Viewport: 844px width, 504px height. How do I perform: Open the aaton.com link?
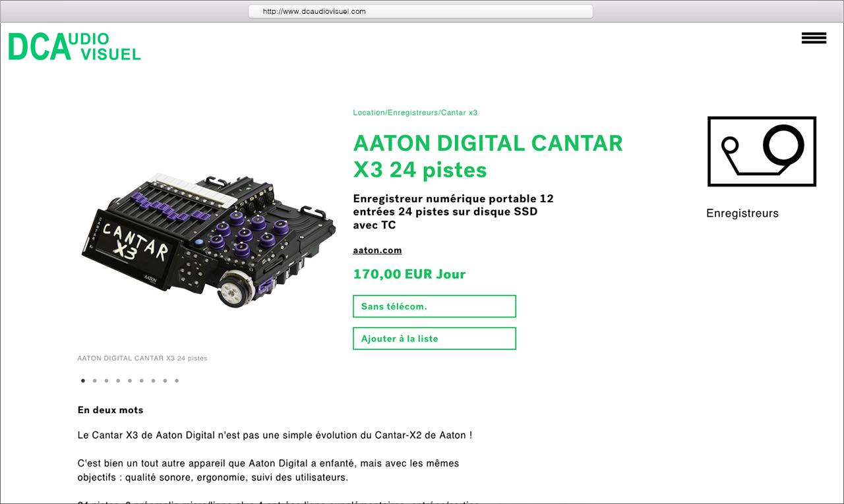pyautogui.click(x=377, y=250)
